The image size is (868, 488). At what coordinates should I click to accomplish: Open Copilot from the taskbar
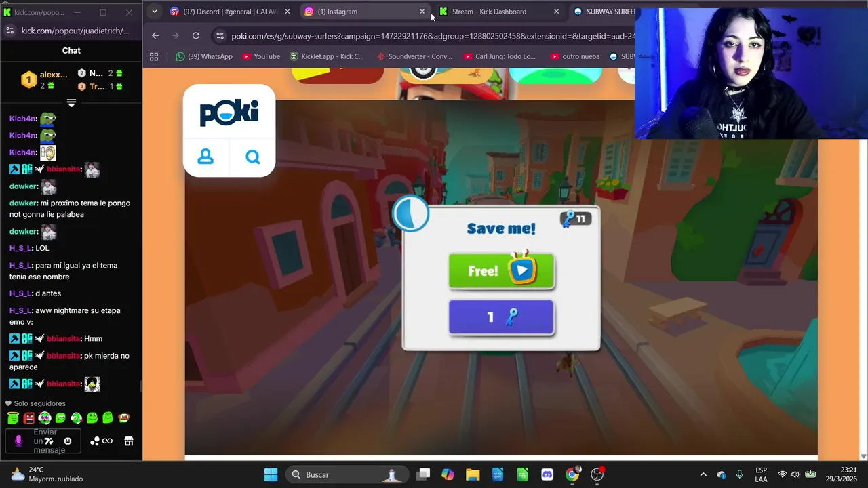click(x=448, y=474)
